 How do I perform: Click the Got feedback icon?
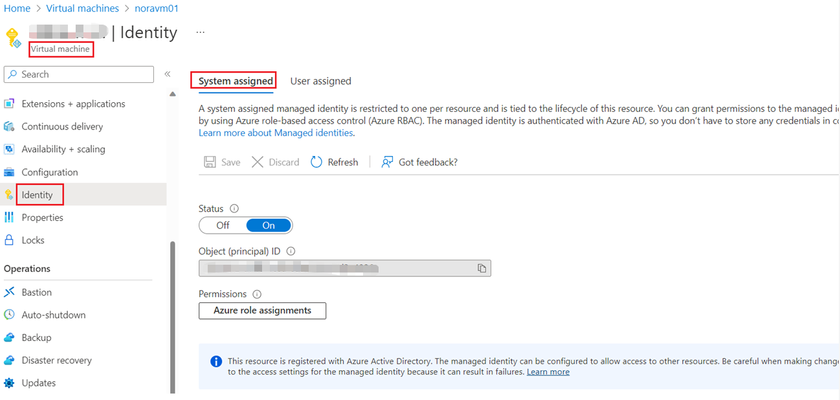tap(387, 162)
